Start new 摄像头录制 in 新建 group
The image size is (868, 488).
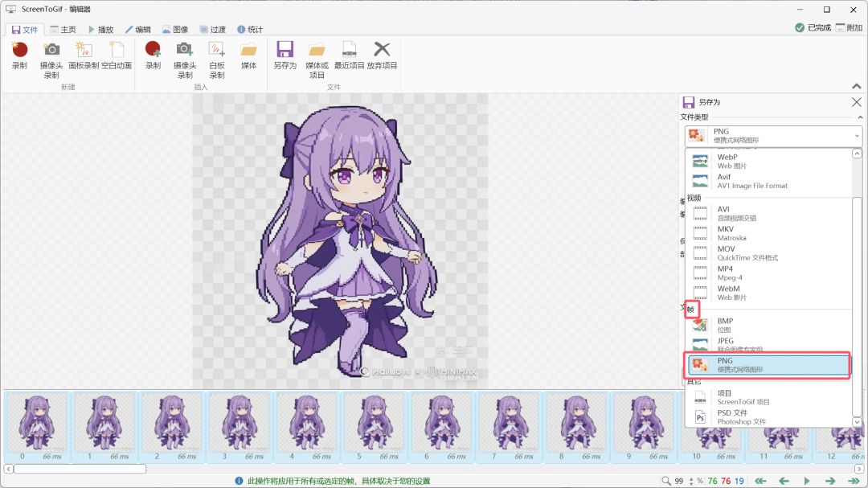51,59
